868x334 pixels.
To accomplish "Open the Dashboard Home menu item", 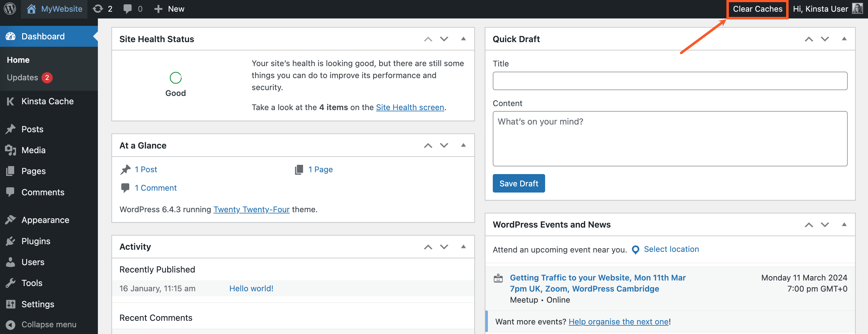I will (18, 60).
